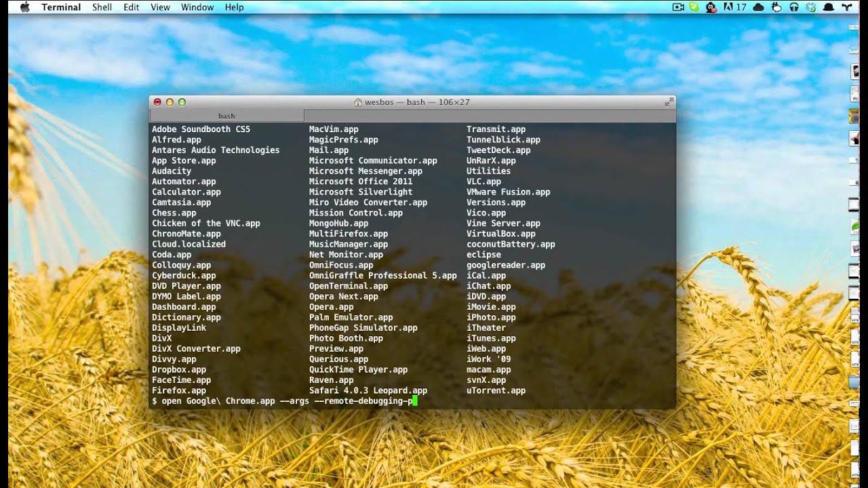The image size is (868, 488).
Task: Click the 'DYMO Label.app' entry
Action: click(x=186, y=297)
